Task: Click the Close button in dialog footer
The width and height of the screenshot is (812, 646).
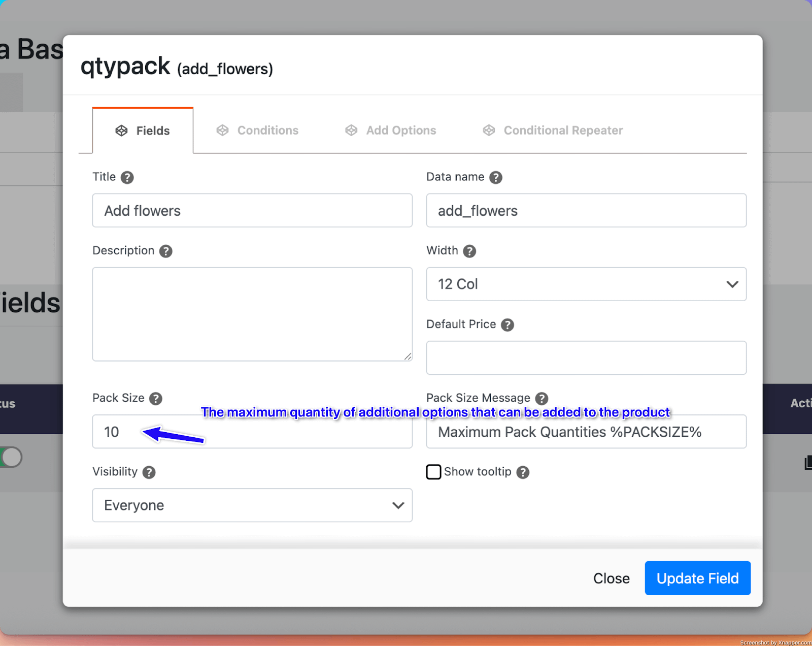Action: tap(611, 578)
